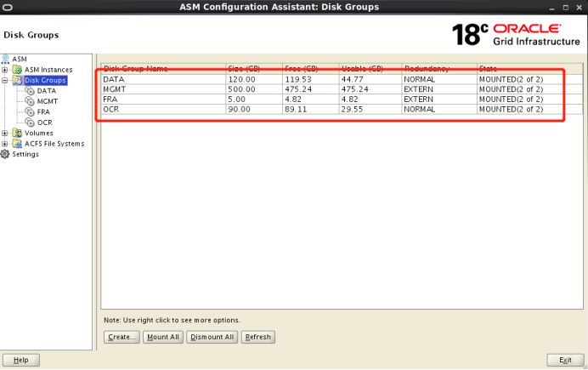The width and height of the screenshot is (588, 370).
Task: Click the MGMT disk group icon in tree
Action: tap(30, 101)
